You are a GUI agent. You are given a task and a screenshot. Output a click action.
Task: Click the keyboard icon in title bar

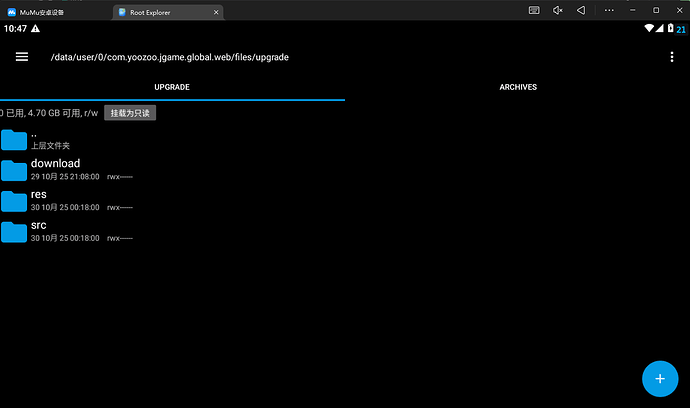(534, 10)
